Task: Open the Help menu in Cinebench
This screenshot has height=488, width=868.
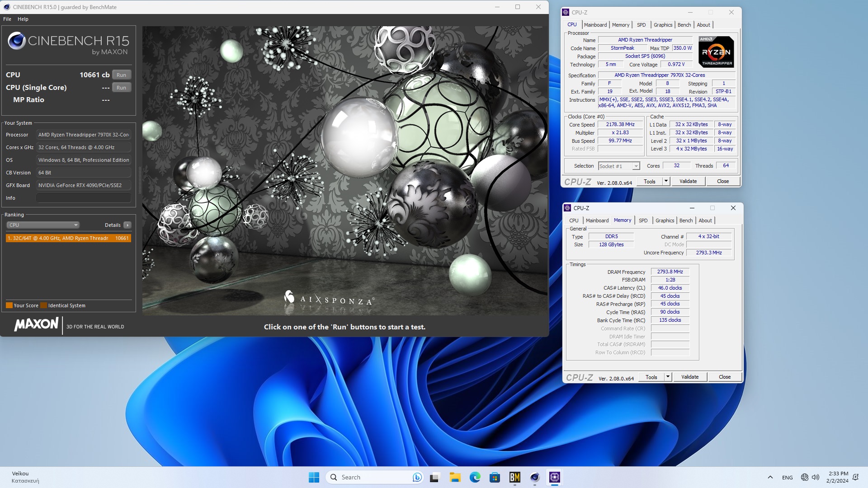Action: coord(23,19)
